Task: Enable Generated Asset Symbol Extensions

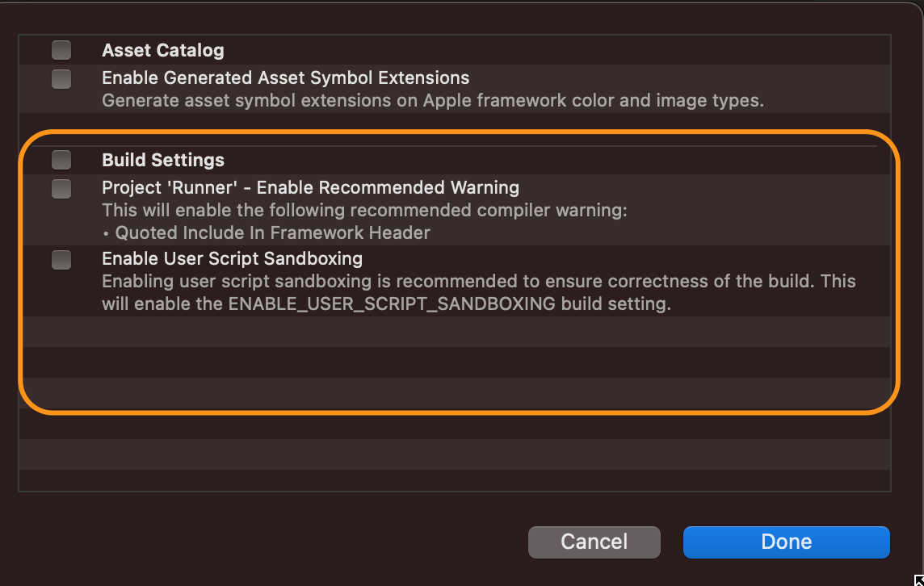Action: tap(61, 77)
